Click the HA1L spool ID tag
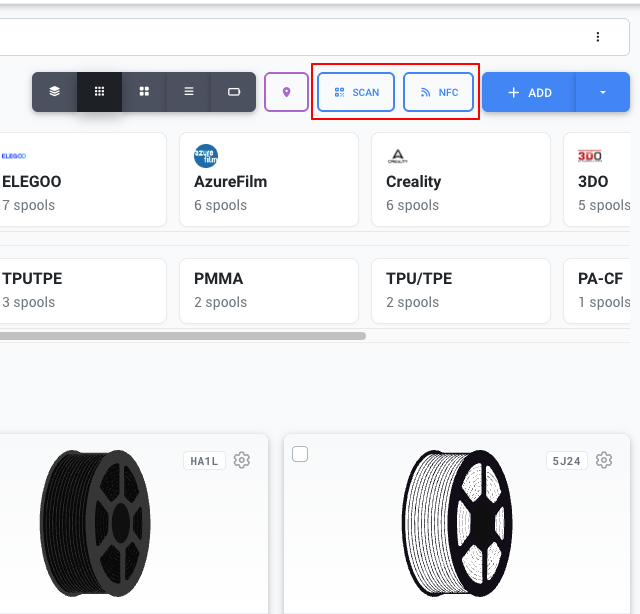The image size is (640, 614). (x=204, y=461)
